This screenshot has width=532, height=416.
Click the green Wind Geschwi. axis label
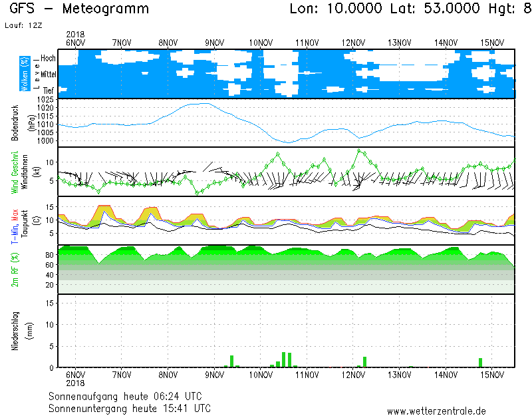(x=15, y=172)
